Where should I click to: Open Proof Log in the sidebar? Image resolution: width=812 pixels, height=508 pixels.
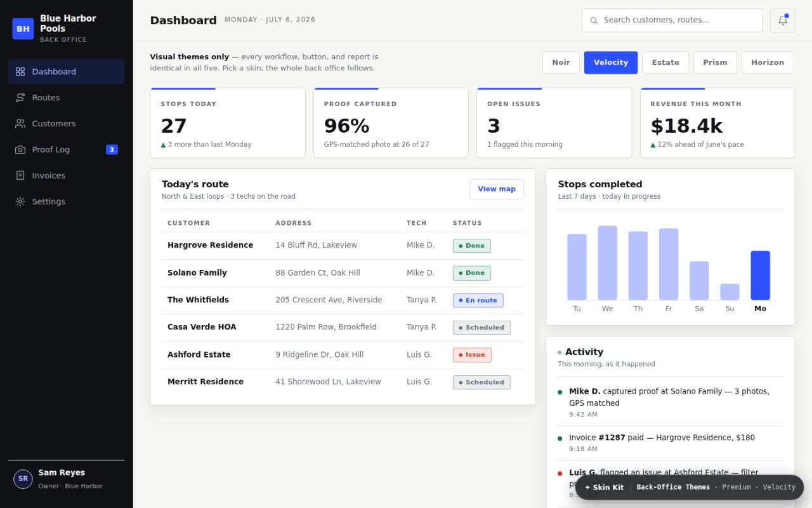pyautogui.click(x=66, y=150)
